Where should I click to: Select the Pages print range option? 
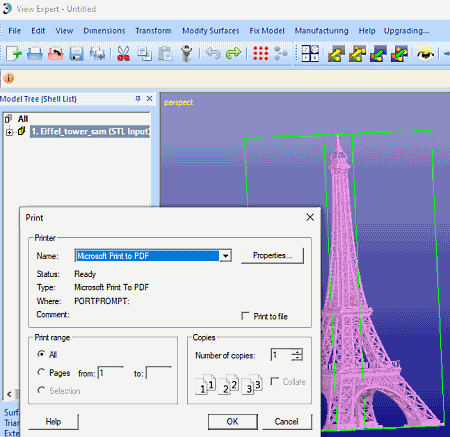[x=41, y=372]
